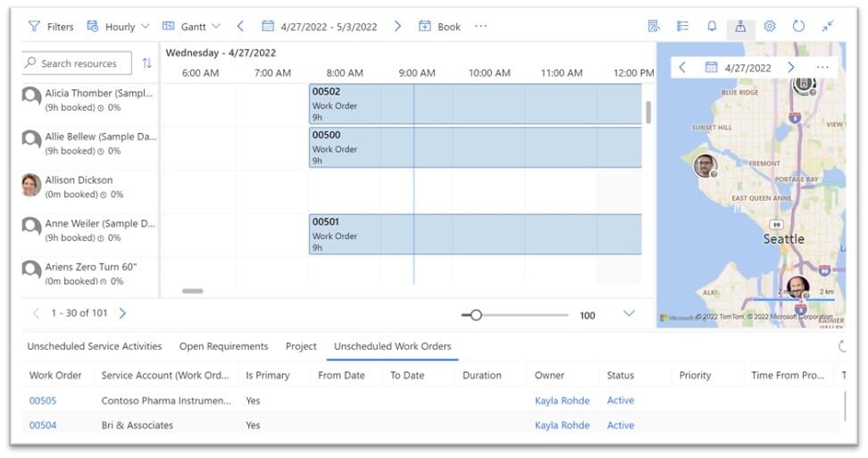Open the Gantt view type dropdown
This screenshot has width=868, height=458.
coord(192,27)
